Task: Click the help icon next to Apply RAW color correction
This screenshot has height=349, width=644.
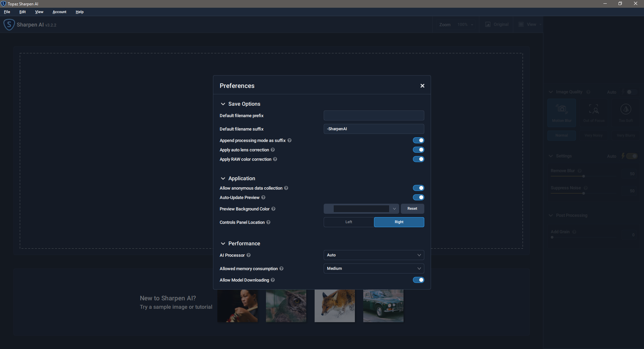Action: pos(275,159)
